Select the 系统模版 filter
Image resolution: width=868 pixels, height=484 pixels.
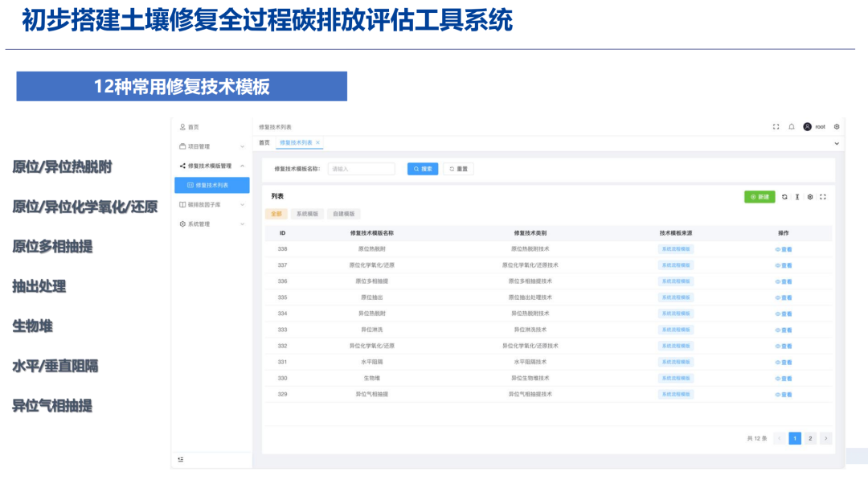308,213
